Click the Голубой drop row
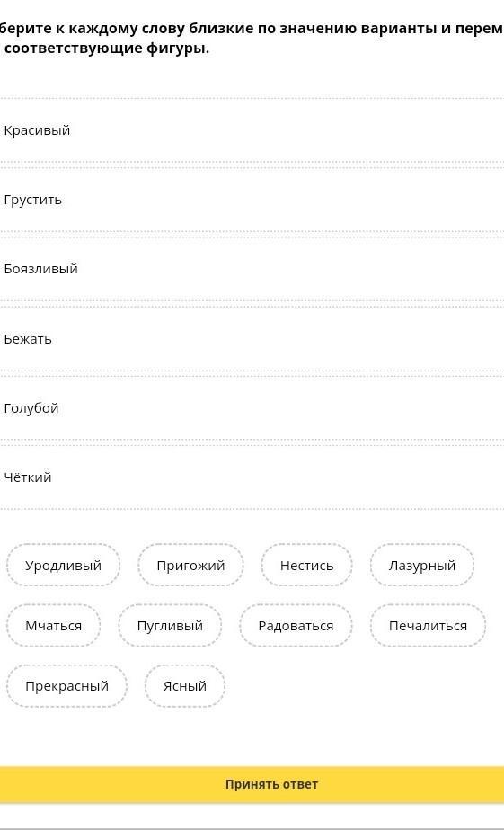Screen dimensions: 504x830 click(x=252, y=408)
